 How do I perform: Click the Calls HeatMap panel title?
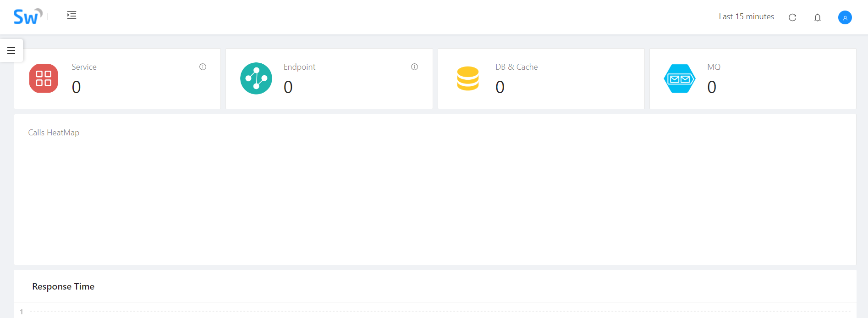click(x=54, y=133)
